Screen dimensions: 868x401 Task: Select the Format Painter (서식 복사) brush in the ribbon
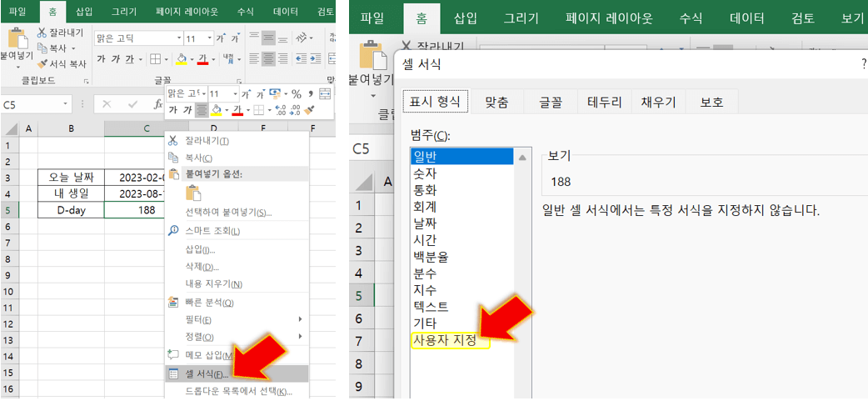[42, 63]
